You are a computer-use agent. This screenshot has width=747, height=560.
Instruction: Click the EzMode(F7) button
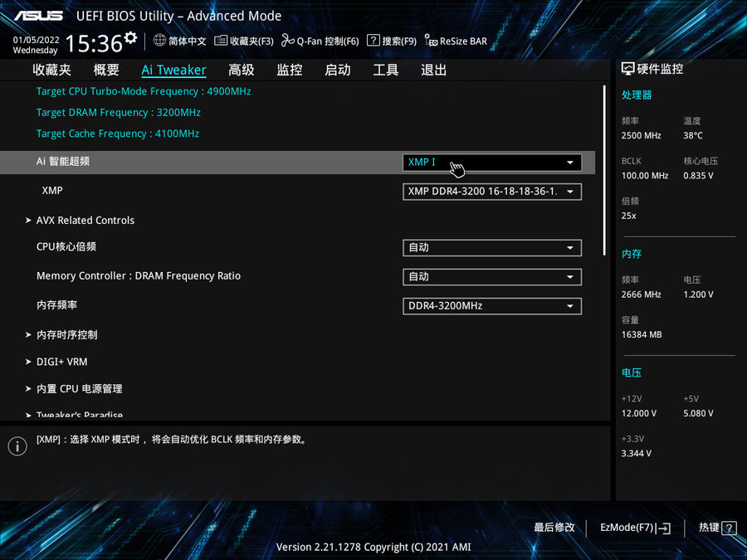(635, 528)
